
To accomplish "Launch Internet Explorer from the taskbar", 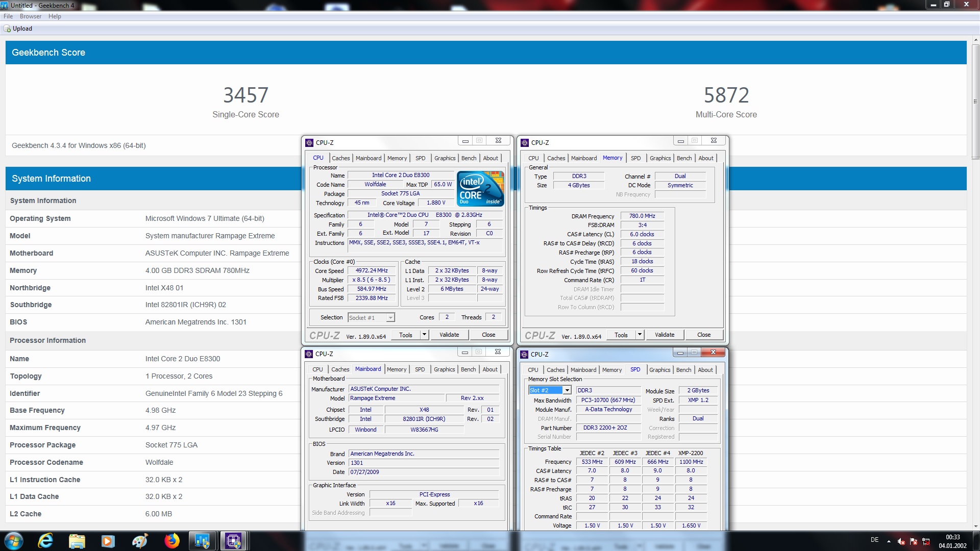I will [46, 541].
